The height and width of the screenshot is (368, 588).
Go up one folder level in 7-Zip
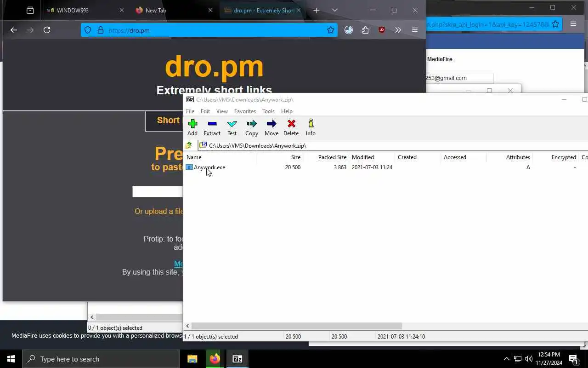click(189, 145)
